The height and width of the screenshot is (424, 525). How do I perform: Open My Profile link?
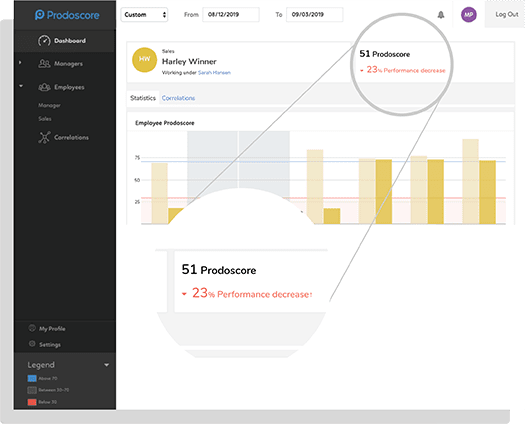click(x=52, y=329)
